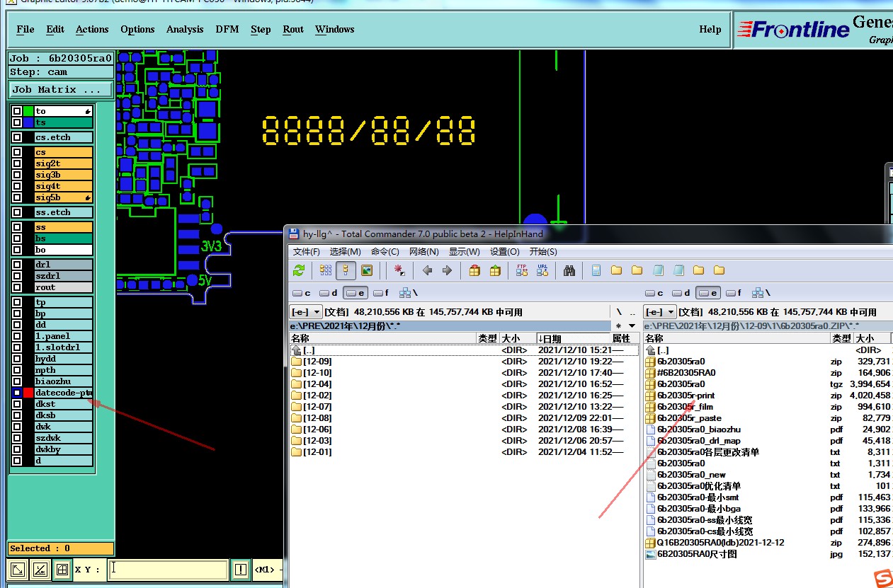Open right panel drive dropdown [-e-]
Viewport: 893px width, 588px height.
(659, 311)
